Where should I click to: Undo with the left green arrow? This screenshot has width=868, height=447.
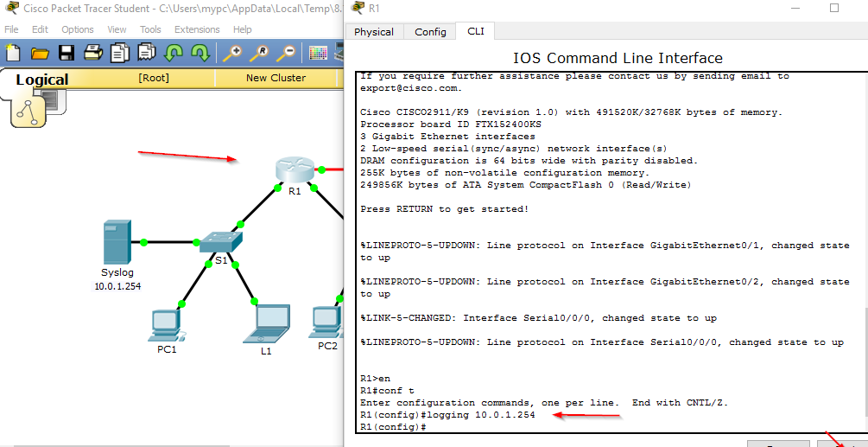(x=174, y=54)
